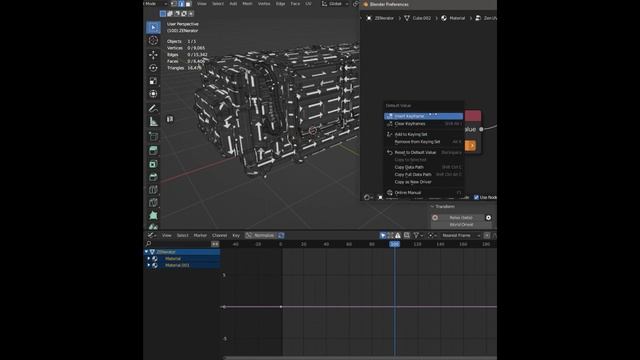The width and height of the screenshot is (640, 360).
Task: Open graph editor Channel menu
Action: 220,236
